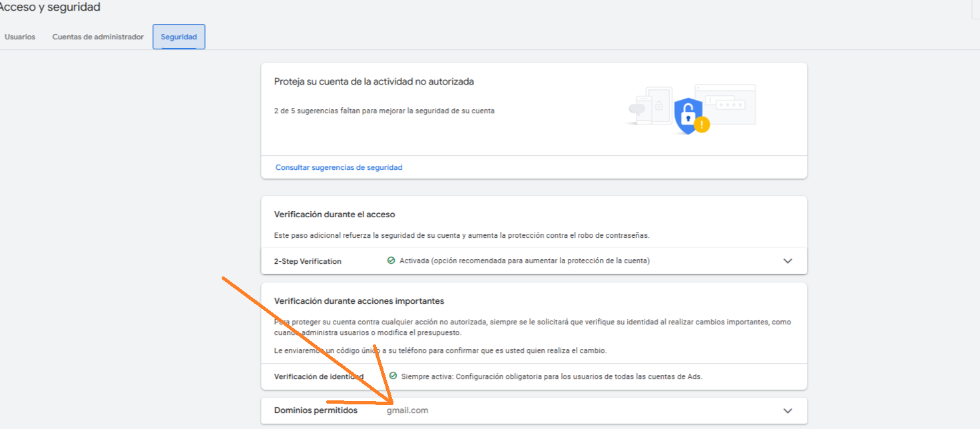
Task: Click the Siempre activa status indicator
Action: coord(426,376)
